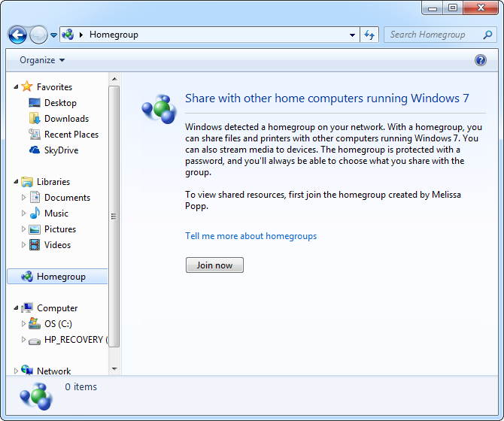Expand the Videos library
The image size is (504, 421).
tap(23, 244)
